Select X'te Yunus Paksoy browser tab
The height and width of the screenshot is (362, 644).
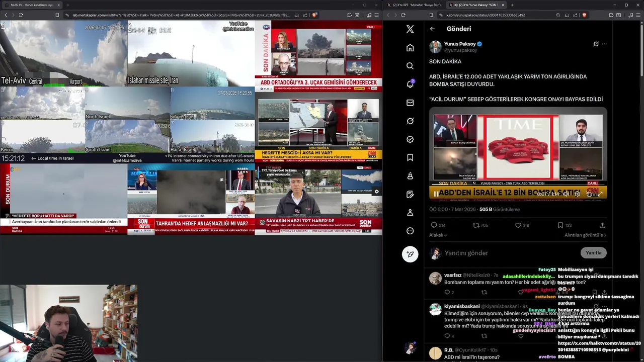click(x=475, y=5)
